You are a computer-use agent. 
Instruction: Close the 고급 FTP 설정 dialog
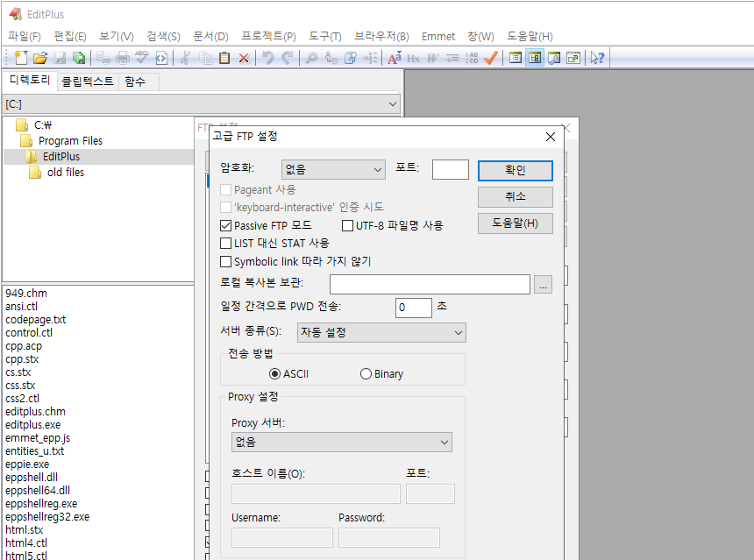tap(551, 137)
